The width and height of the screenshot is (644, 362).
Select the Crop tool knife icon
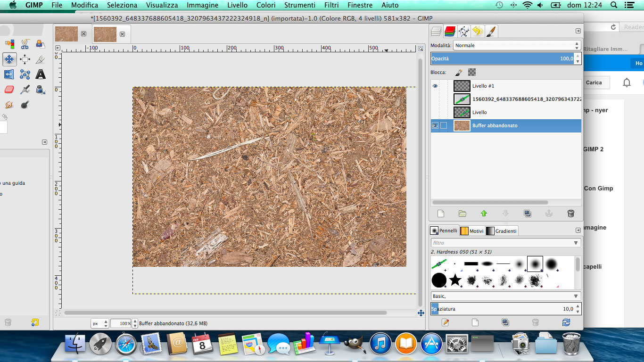click(x=41, y=59)
